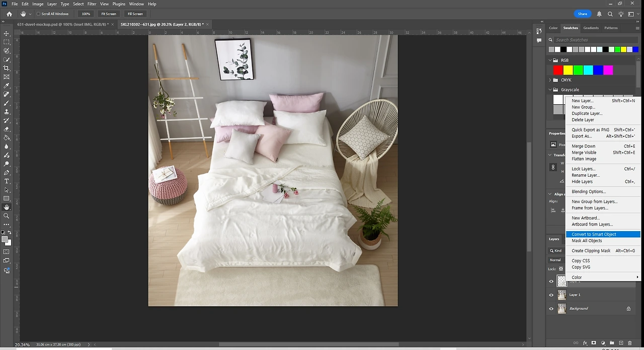Activate the Type tool
This screenshot has height=350, width=644.
[x=7, y=181]
